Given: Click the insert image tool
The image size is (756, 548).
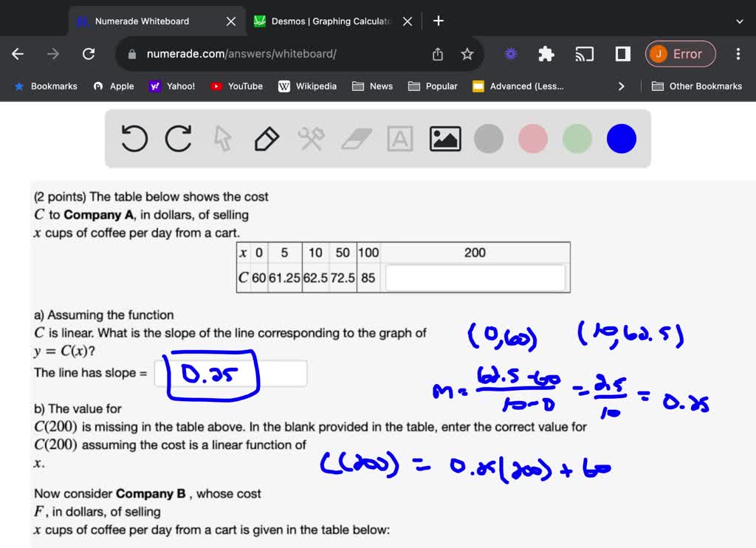Looking at the screenshot, I should tap(444, 138).
